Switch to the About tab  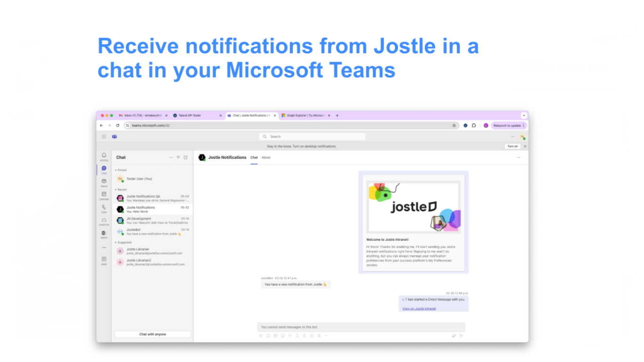click(x=266, y=157)
